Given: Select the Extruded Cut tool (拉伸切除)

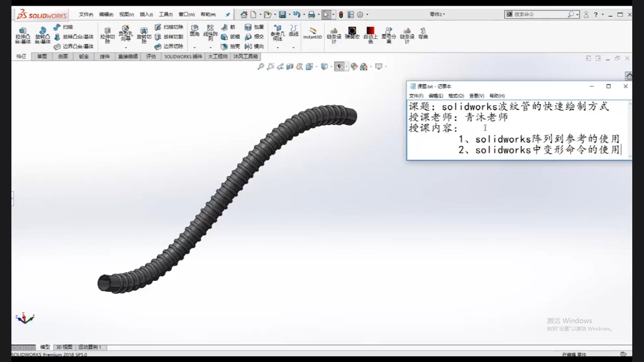Looking at the screenshot, I should [107, 36].
